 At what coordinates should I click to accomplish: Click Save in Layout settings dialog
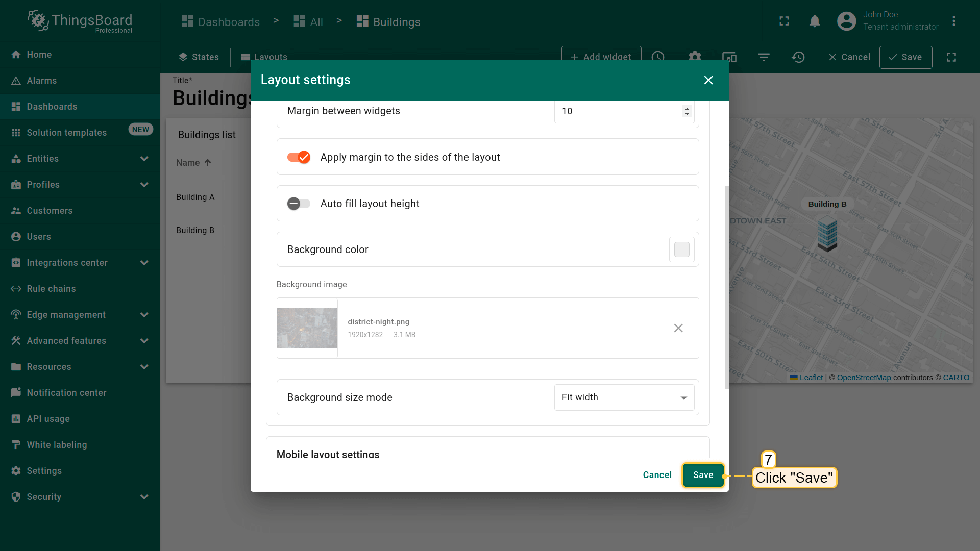tap(703, 475)
